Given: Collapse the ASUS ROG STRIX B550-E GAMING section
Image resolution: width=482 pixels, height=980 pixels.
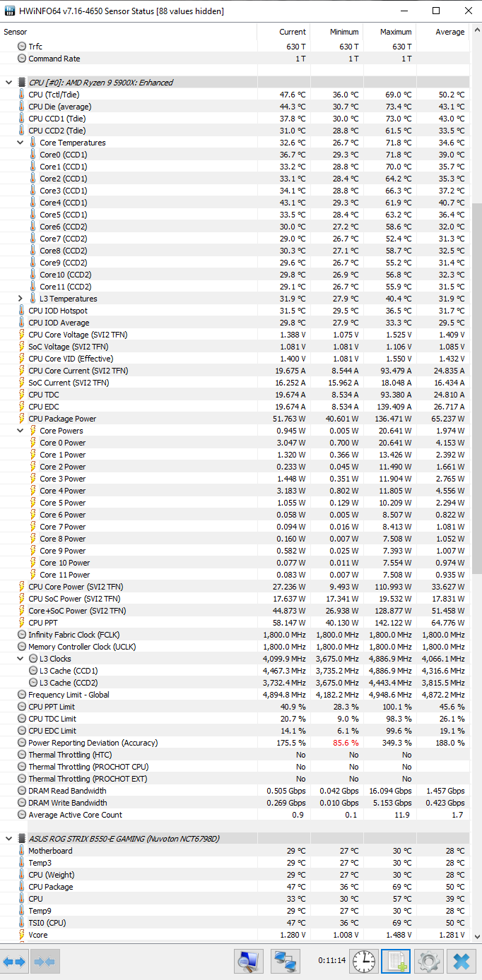Looking at the screenshot, I should [x=8, y=839].
